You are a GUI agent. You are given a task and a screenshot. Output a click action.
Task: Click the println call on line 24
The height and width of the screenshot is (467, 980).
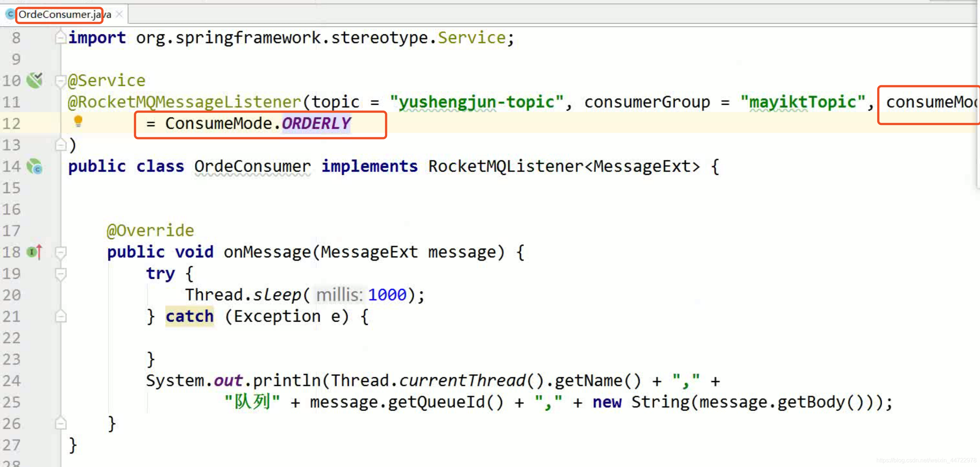(x=286, y=381)
